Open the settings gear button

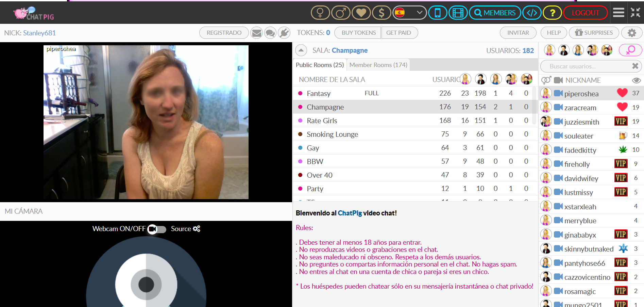tap(632, 33)
